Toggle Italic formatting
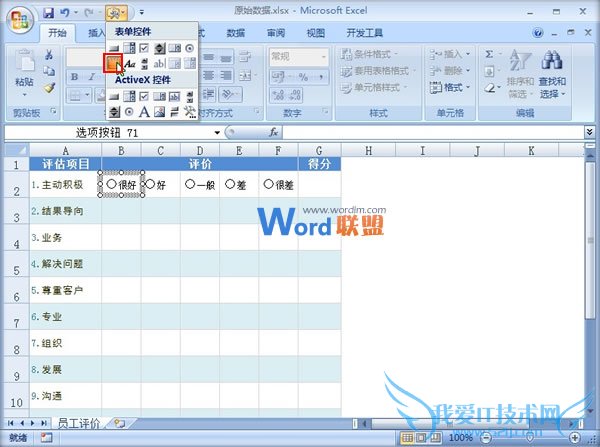The width and height of the screenshot is (600, 447). [91, 77]
